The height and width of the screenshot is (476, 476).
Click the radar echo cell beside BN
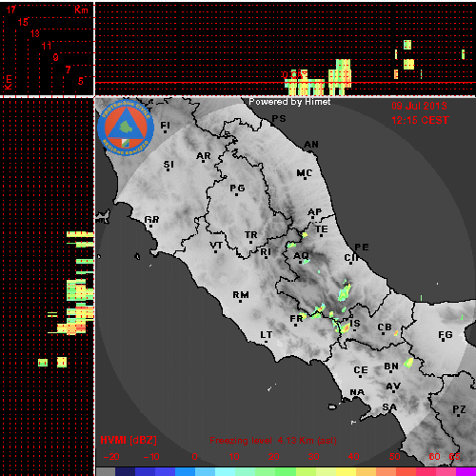coord(408,363)
